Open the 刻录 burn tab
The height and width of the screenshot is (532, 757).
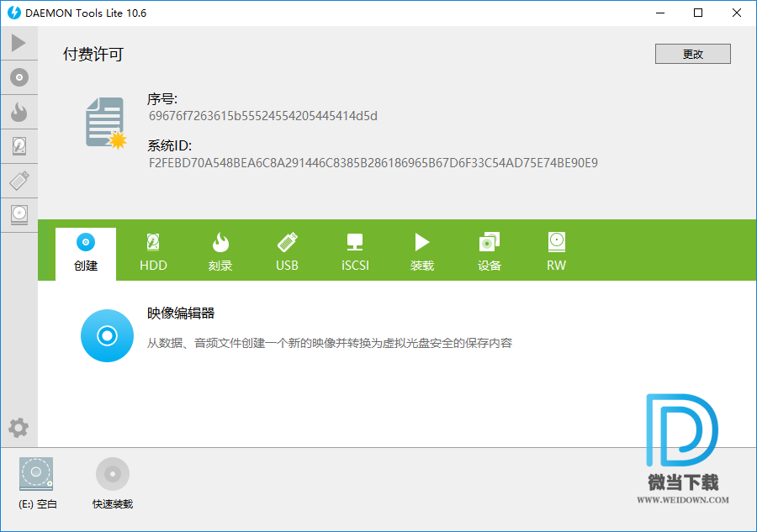pos(220,252)
